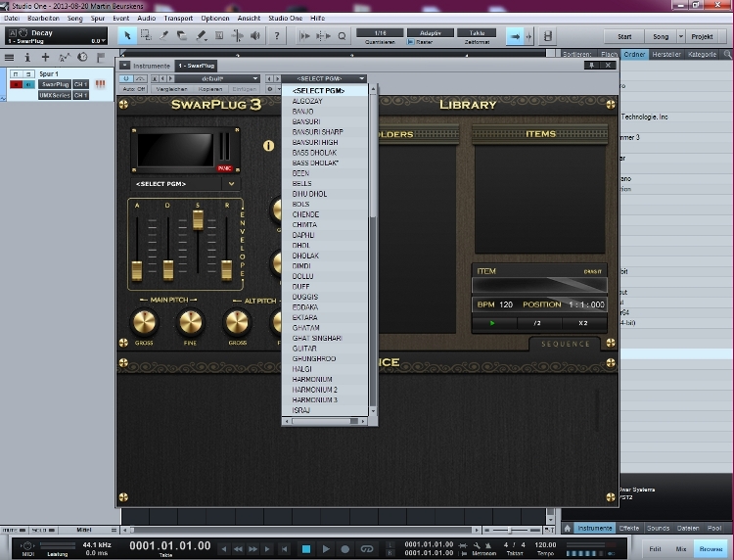Open the SwarPlug instrument selector on track
The height and width of the screenshot is (560, 734).
click(55, 84)
